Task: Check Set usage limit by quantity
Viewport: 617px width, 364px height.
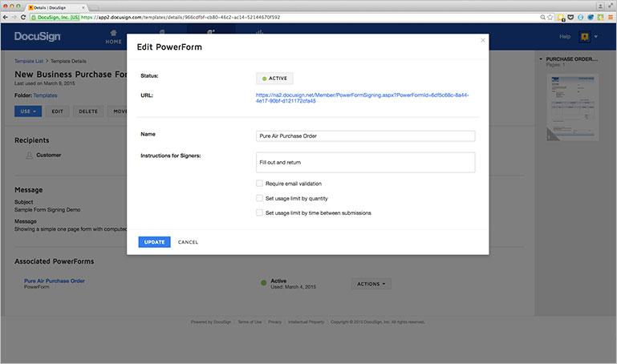Action: coord(259,198)
